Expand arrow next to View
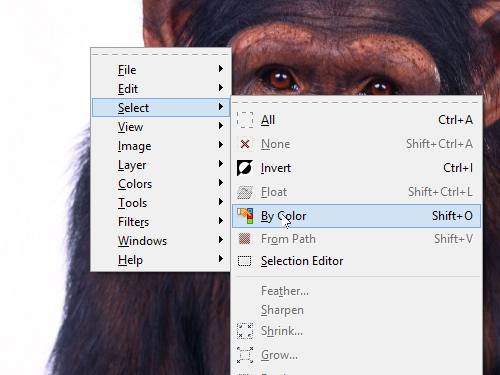Screen dimensions: 500x375 click(x=221, y=126)
